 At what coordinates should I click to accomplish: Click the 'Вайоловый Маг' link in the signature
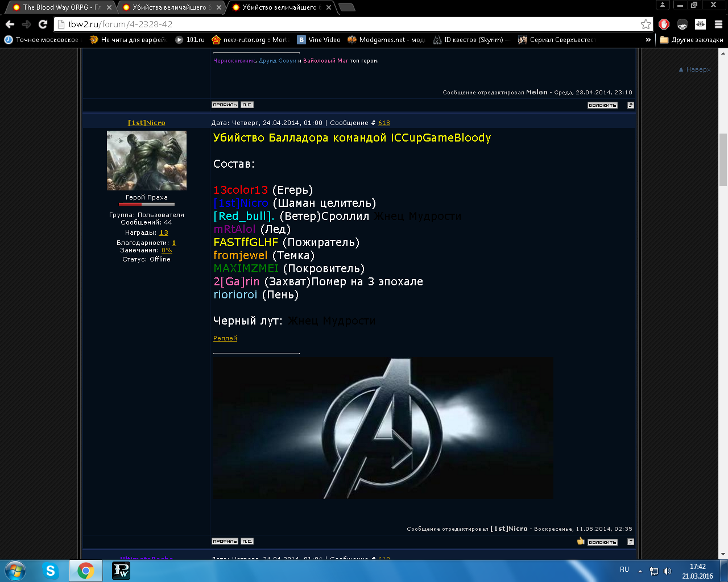pyautogui.click(x=325, y=61)
